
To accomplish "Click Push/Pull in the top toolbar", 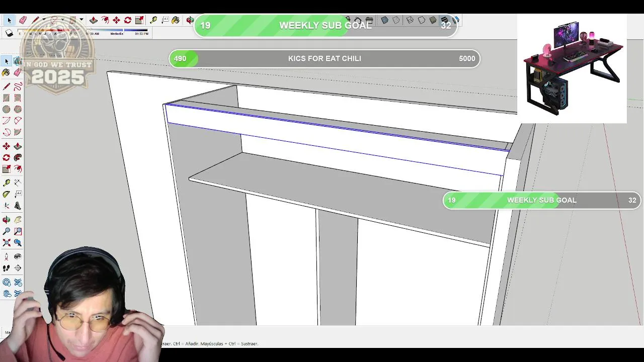I will 93,20.
